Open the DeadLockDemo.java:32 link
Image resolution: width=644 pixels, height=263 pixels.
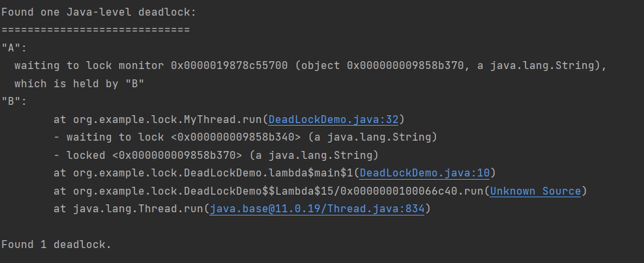(x=336, y=120)
